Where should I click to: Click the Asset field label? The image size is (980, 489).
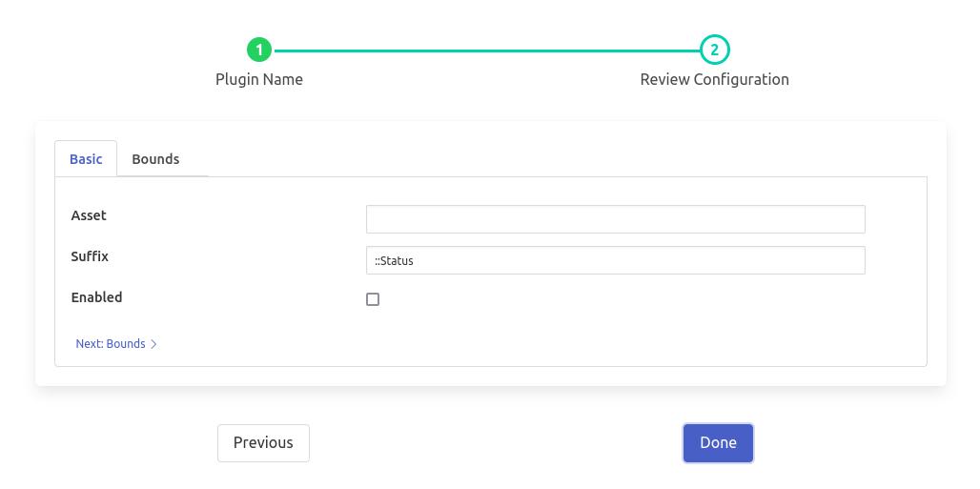pyautogui.click(x=89, y=215)
